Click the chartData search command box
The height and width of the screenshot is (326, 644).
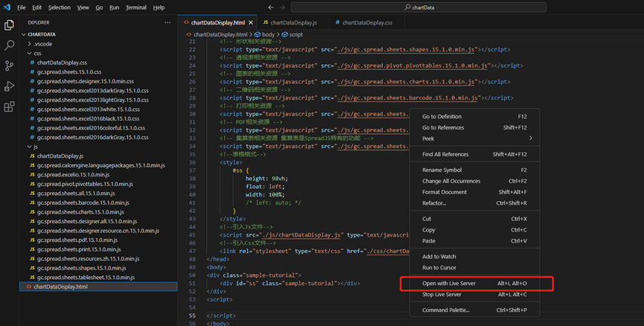[x=418, y=7]
